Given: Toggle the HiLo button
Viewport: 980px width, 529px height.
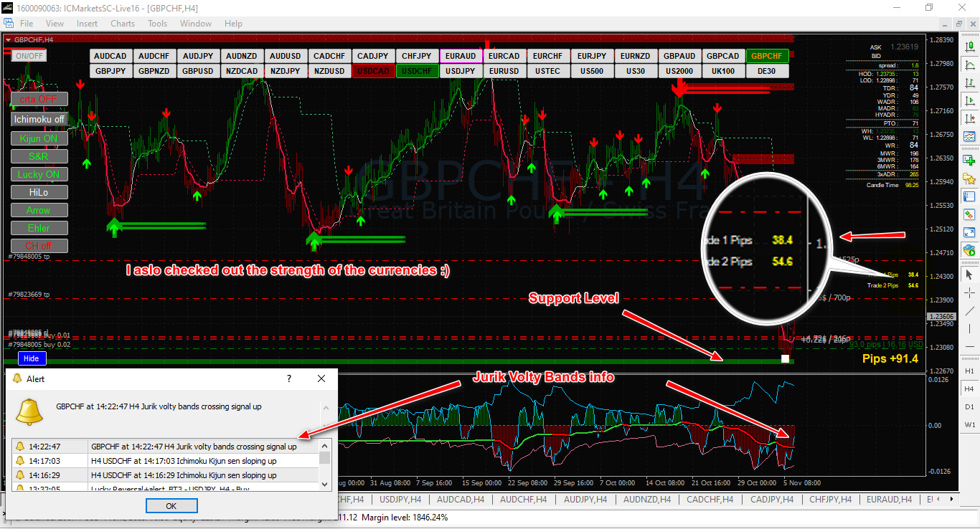Looking at the screenshot, I should click(x=39, y=192).
